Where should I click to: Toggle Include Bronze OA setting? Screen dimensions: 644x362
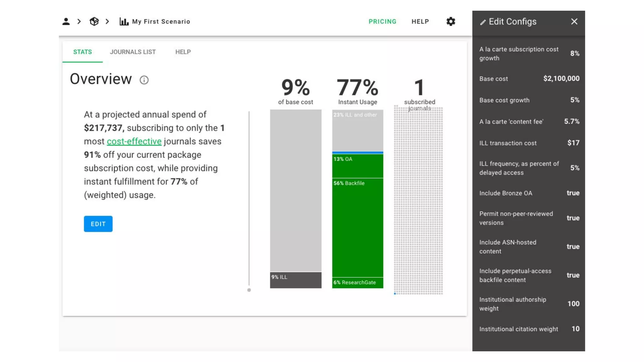click(573, 193)
